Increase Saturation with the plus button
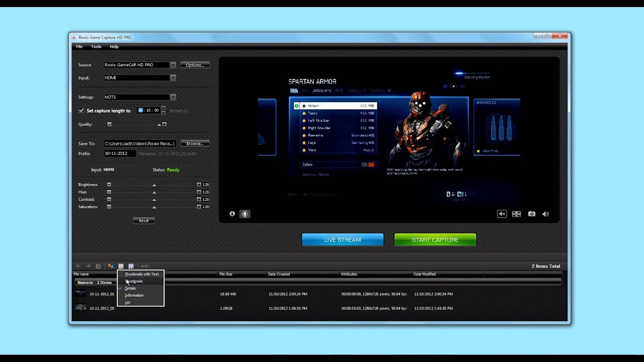644x362 pixels. pyautogui.click(x=199, y=207)
